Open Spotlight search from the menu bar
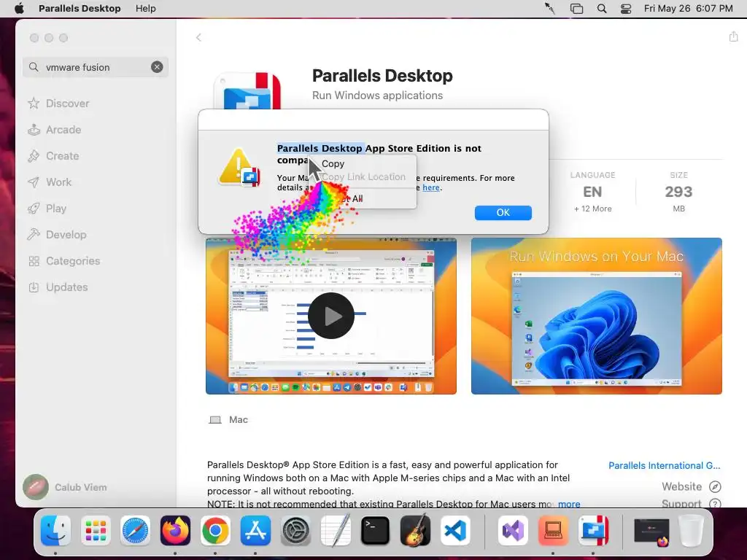 pos(602,9)
